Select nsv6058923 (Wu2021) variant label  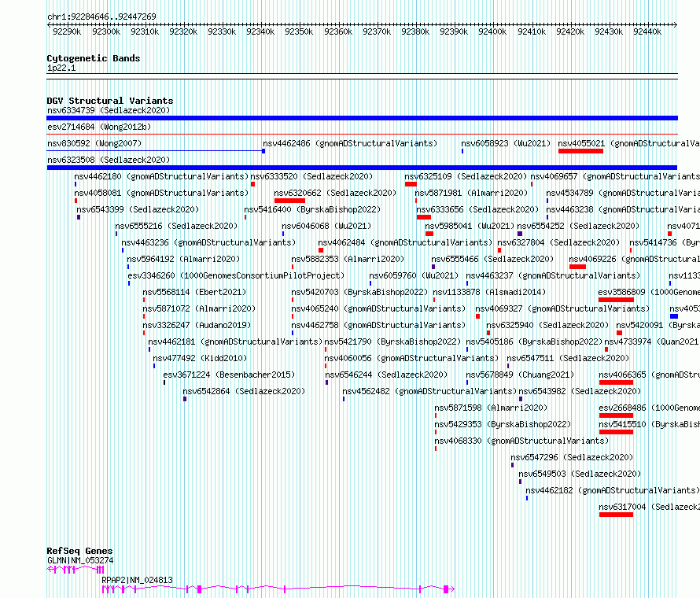click(x=506, y=143)
